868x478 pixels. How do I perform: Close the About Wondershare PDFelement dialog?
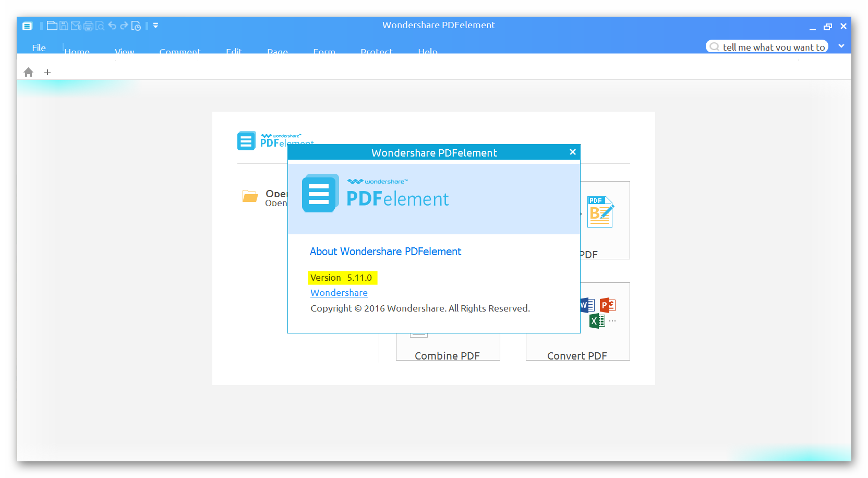[573, 152]
